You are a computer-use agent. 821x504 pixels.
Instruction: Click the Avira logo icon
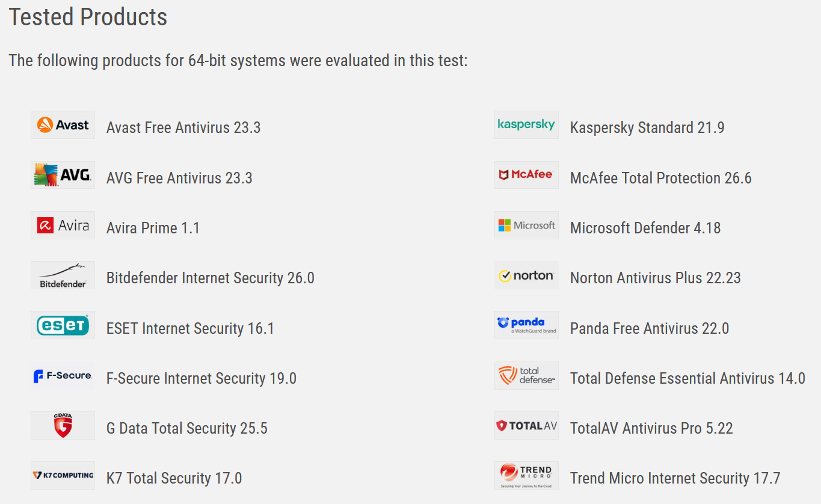point(63,226)
